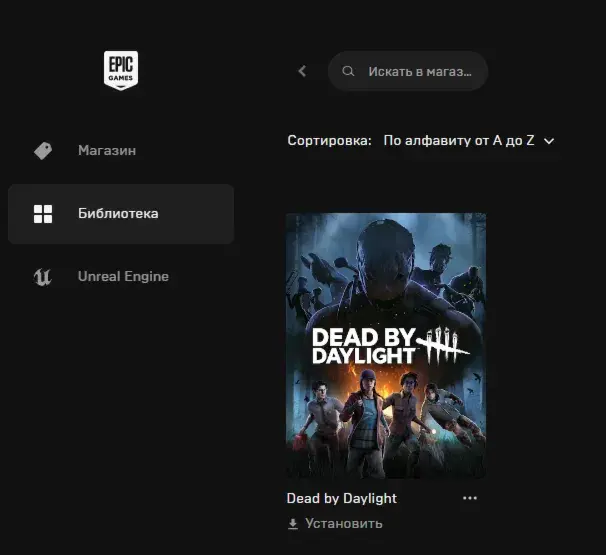Click the highlighted Библиотека row background
The image size is (606, 555).
pyautogui.click(x=121, y=214)
